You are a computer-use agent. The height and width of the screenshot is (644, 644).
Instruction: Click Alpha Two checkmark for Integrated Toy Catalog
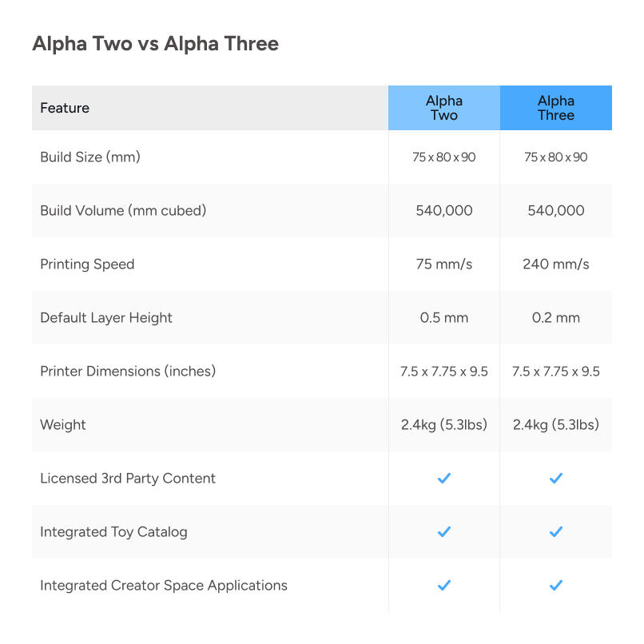(x=444, y=531)
